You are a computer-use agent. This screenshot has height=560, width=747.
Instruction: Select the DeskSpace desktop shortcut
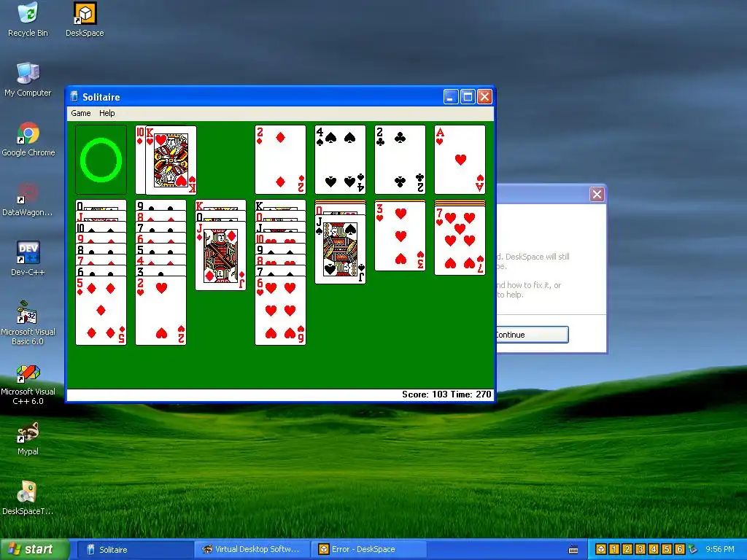coord(85,20)
